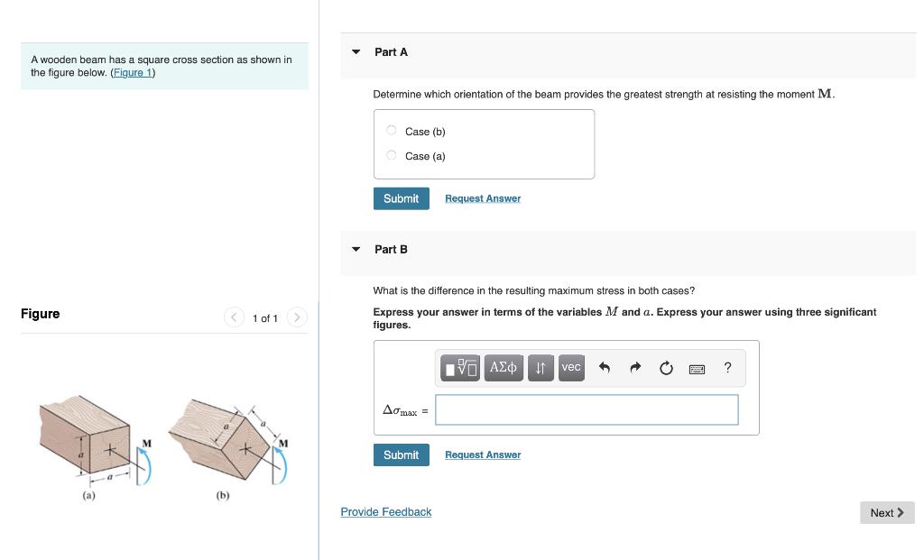Insert vector notation with vec button
The image size is (924, 560).
click(x=570, y=368)
